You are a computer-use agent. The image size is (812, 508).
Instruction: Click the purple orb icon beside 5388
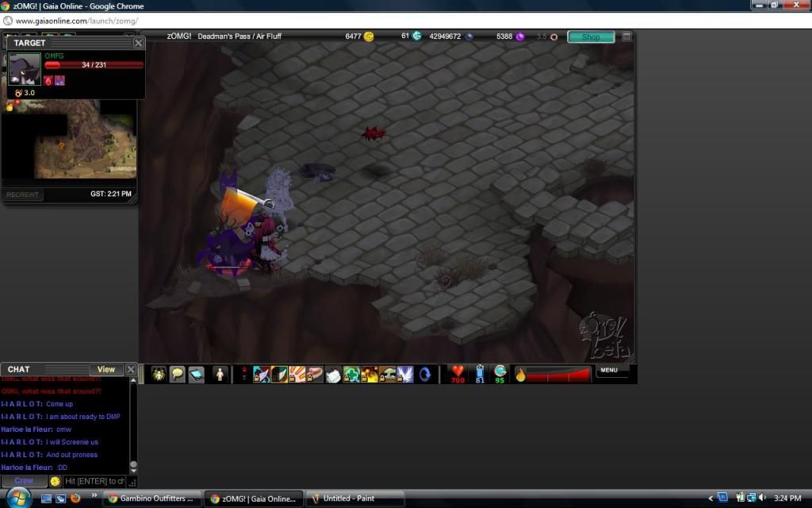coord(520,37)
